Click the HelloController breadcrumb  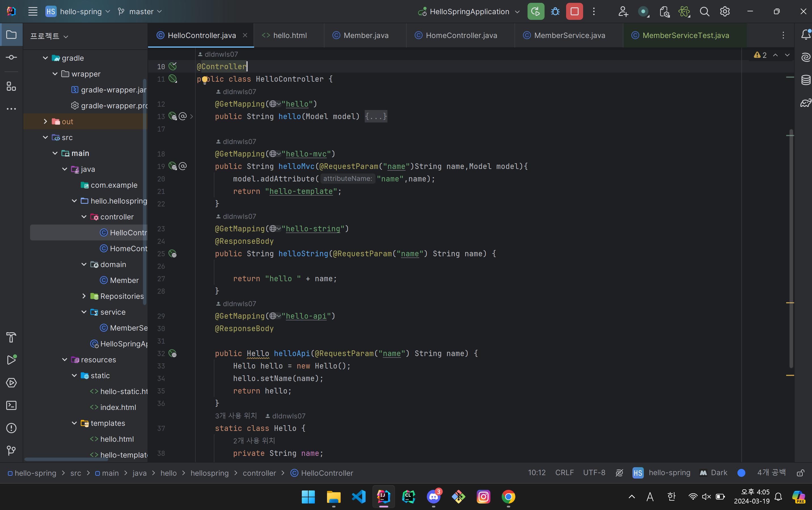pos(322,473)
